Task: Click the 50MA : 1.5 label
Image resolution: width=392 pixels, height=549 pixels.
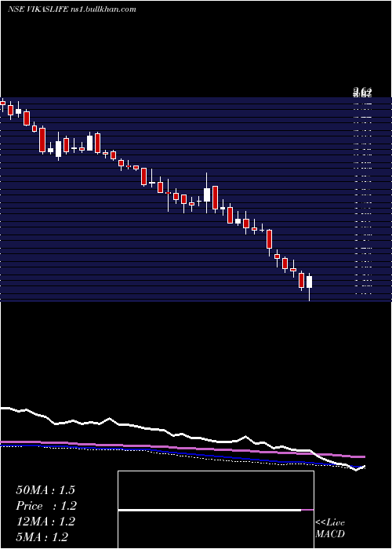Action: click(x=45, y=490)
